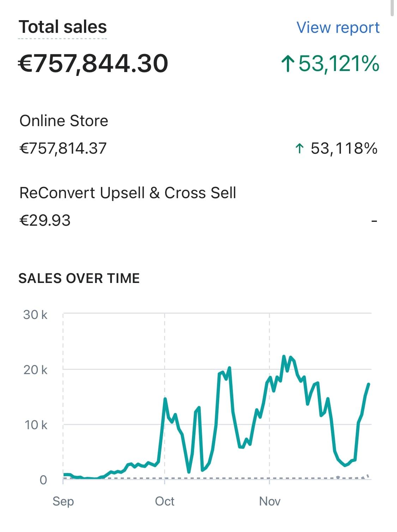Viewport: 397px width, 532px height.
Task: Click the scrollbar at top right edge
Action: click(x=392, y=7)
